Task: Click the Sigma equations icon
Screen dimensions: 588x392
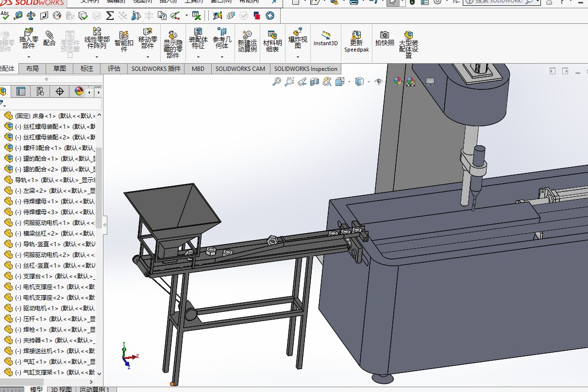Action: coord(110,16)
